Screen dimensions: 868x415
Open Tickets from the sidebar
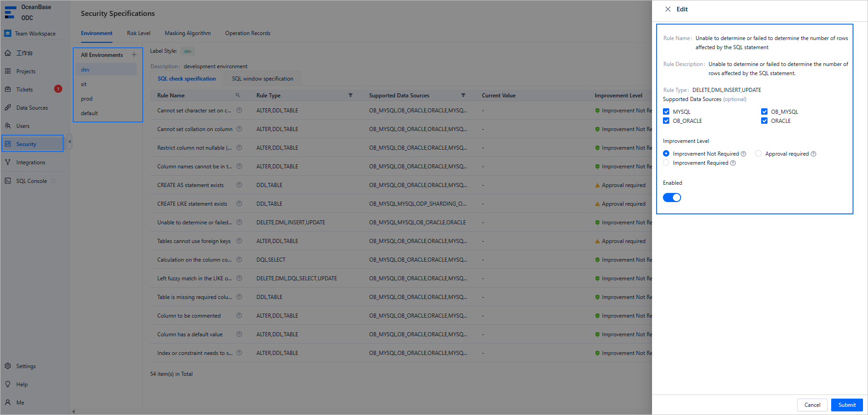[x=25, y=90]
